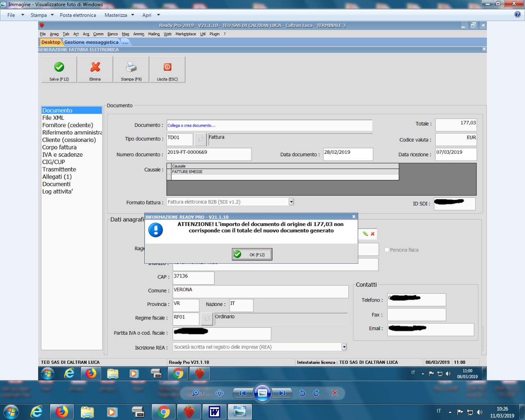
Task: Open the Plugin menu in Ready Pro
Action: (215, 34)
